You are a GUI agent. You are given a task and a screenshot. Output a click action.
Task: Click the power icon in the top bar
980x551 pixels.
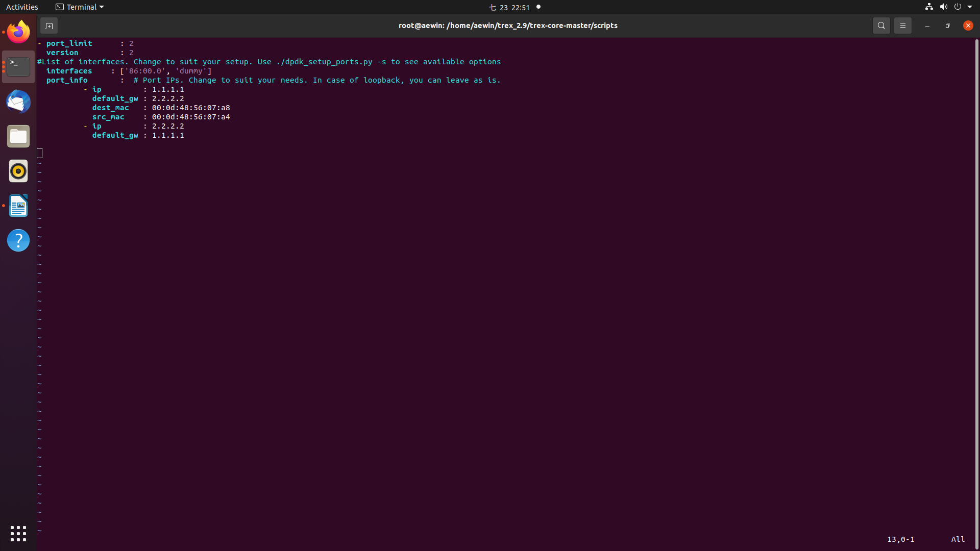click(x=958, y=7)
